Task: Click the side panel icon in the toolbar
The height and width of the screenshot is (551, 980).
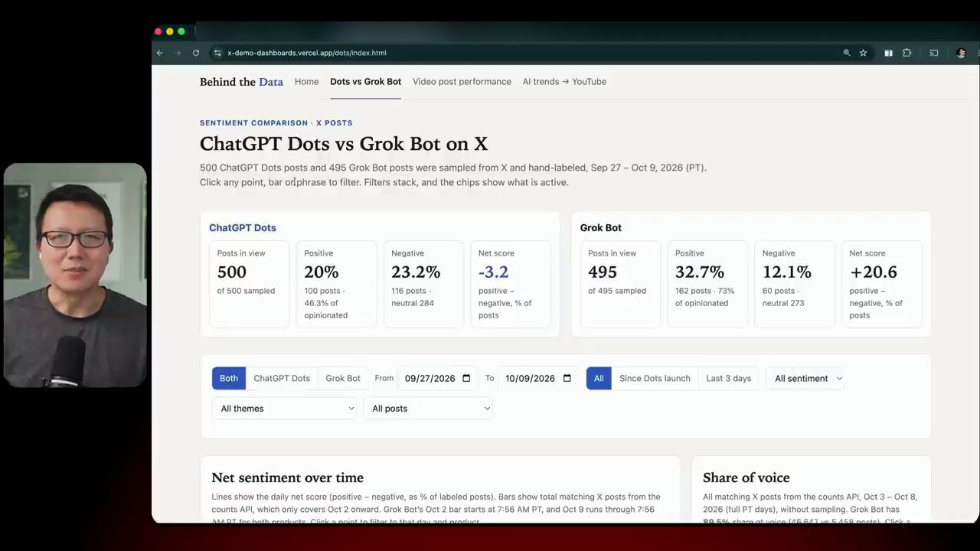Action: point(888,53)
